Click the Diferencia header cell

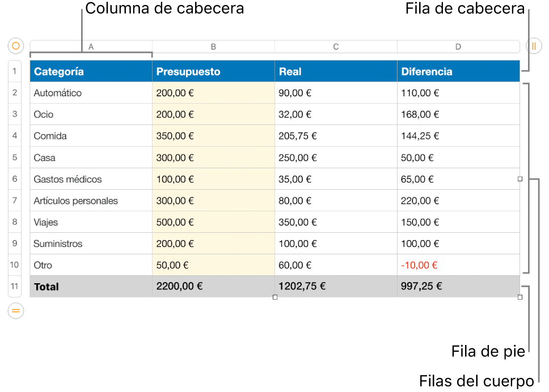[x=458, y=71]
